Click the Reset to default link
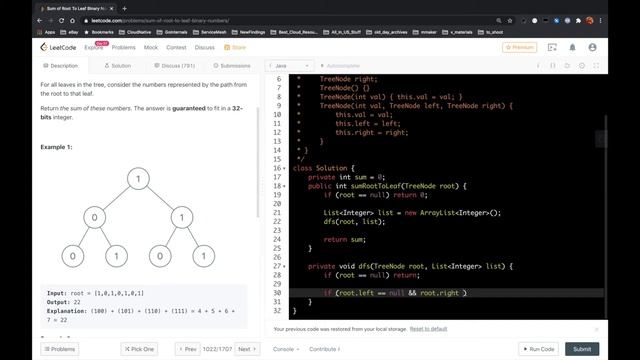This screenshot has width=640, height=360. pyautogui.click(x=428, y=329)
